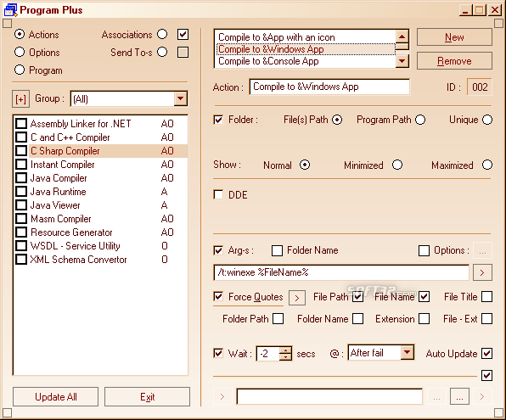Check Folder Name next to Arg-s
506x420 pixels.
pos(277,250)
